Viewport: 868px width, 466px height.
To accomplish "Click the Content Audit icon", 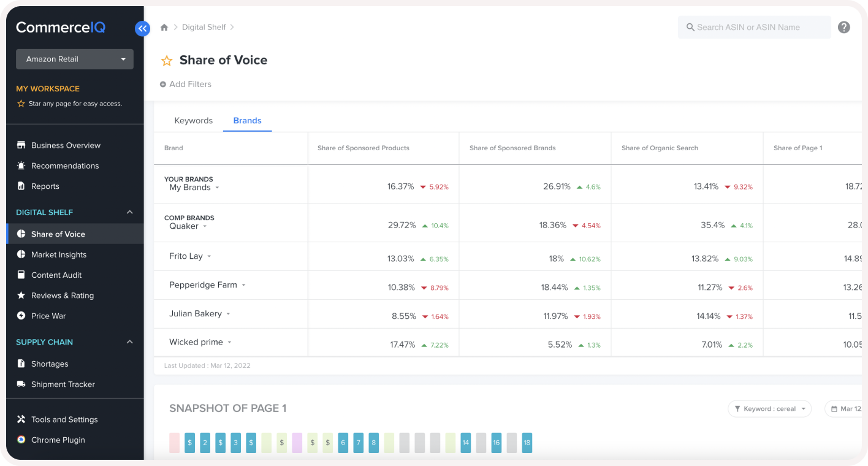I will (21, 275).
